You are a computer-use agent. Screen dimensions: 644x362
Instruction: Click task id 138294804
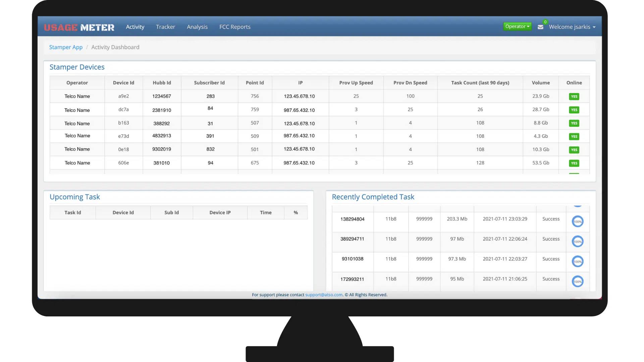click(x=352, y=219)
